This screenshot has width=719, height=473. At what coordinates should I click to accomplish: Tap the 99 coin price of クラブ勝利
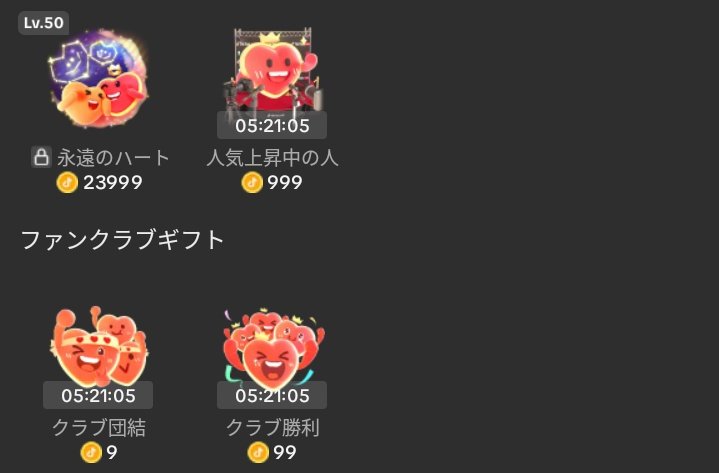[285, 452]
